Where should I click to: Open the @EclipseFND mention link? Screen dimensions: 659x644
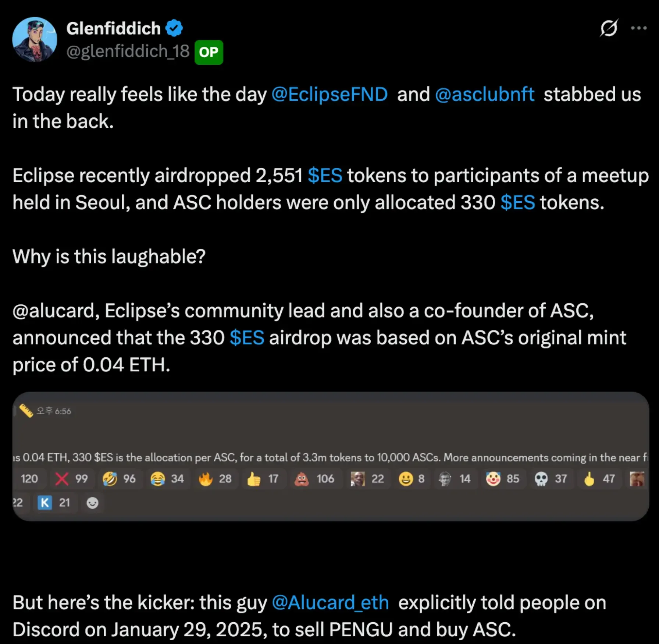pyautogui.click(x=329, y=94)
